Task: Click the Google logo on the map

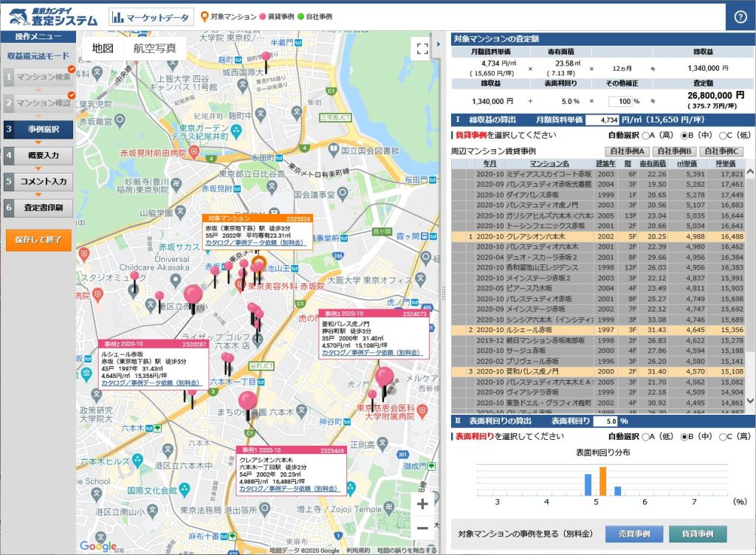Action: pyautogui.click(x=98, y=546)
